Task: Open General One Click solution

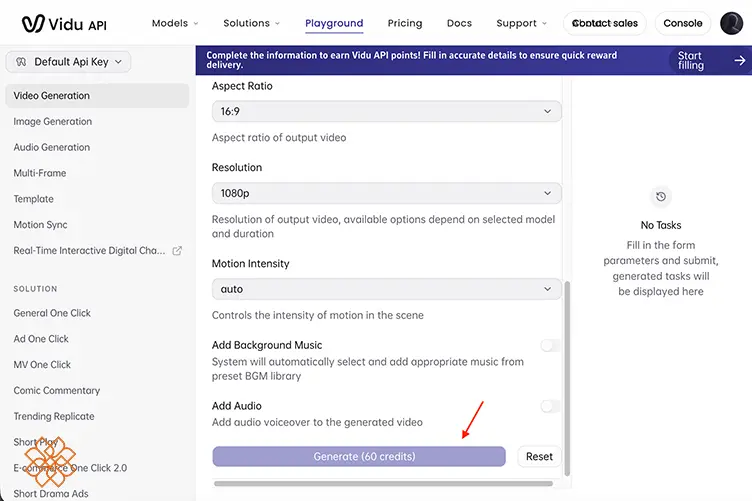Action: tap(52, 313)
